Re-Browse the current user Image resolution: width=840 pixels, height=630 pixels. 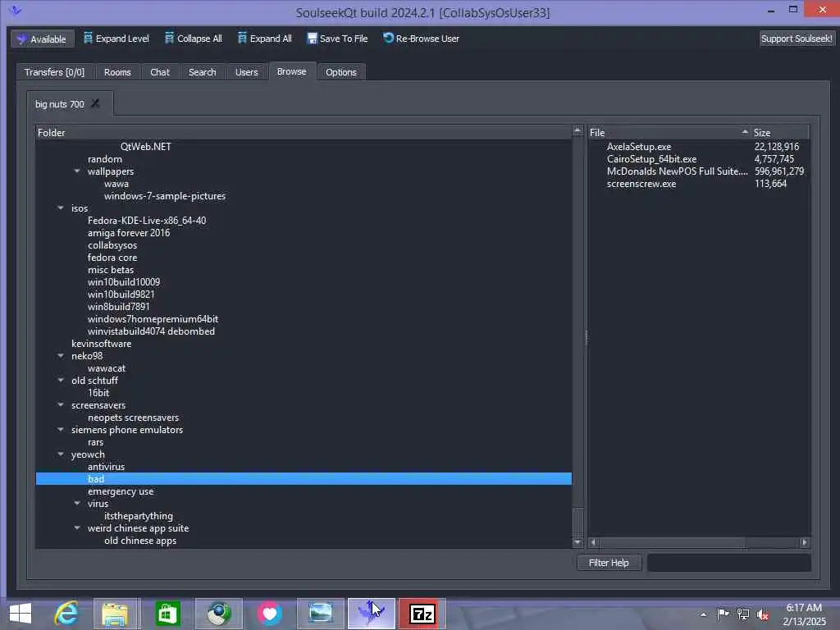pos(421,39)
